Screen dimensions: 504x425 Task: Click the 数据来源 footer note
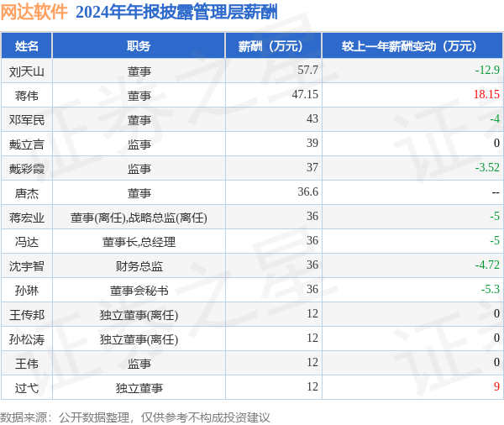134,417
